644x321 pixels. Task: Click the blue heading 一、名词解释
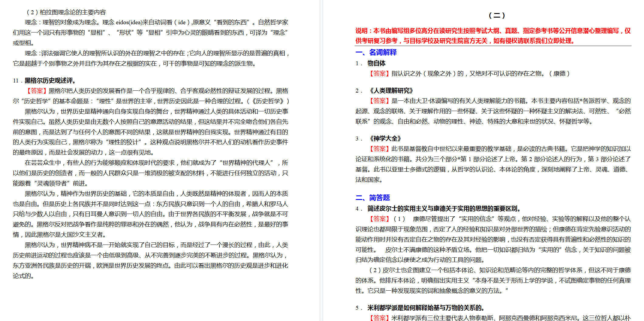point(376,52)
